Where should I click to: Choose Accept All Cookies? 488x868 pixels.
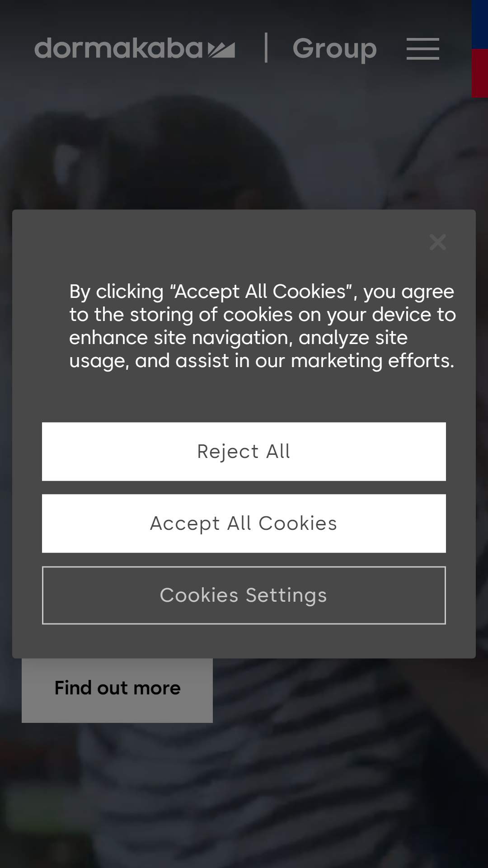244,524
